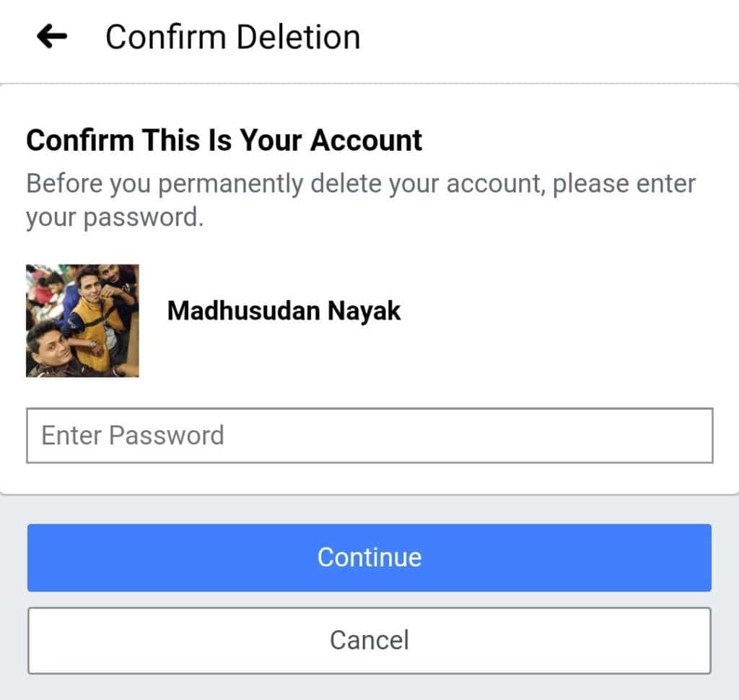Image resolution: width=739 pixels, height=700 pixels.
Task: Abort account deletion with Cancel
Action: pyautogui.click(x=369, y=640)
